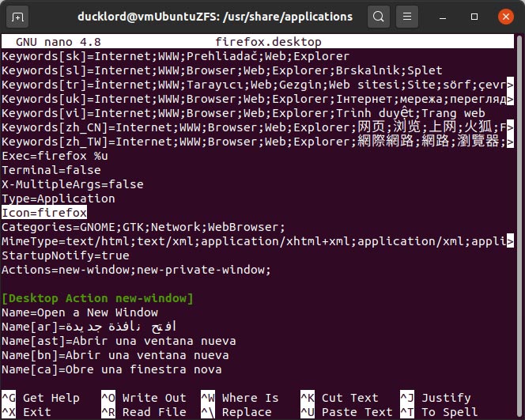Viewport: 525px width, 420px height.
Task: Maximize the terminal window
Action: [474, 17]
